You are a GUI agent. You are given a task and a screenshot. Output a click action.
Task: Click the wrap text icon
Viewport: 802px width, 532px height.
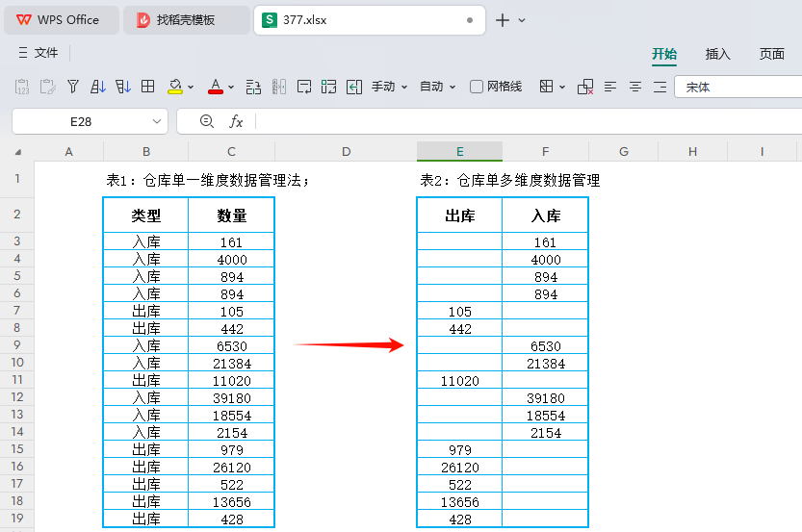click(x=304, y=87)
